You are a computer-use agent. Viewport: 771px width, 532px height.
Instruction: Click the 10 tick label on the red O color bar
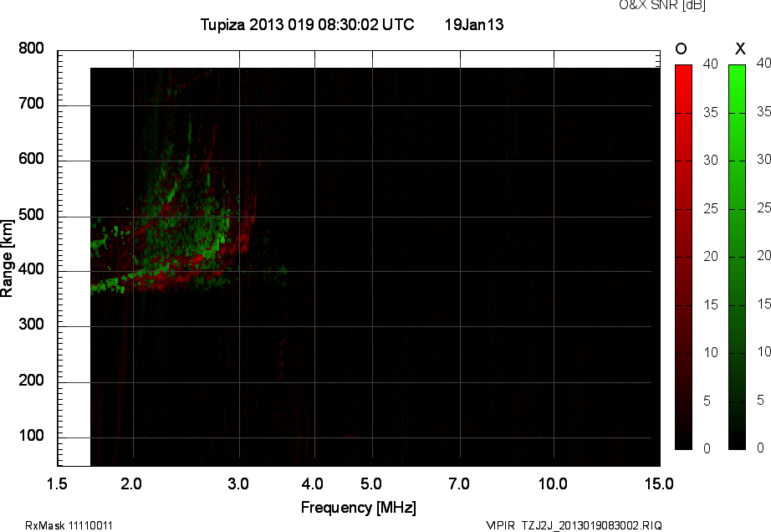click(x=711, y=352)
